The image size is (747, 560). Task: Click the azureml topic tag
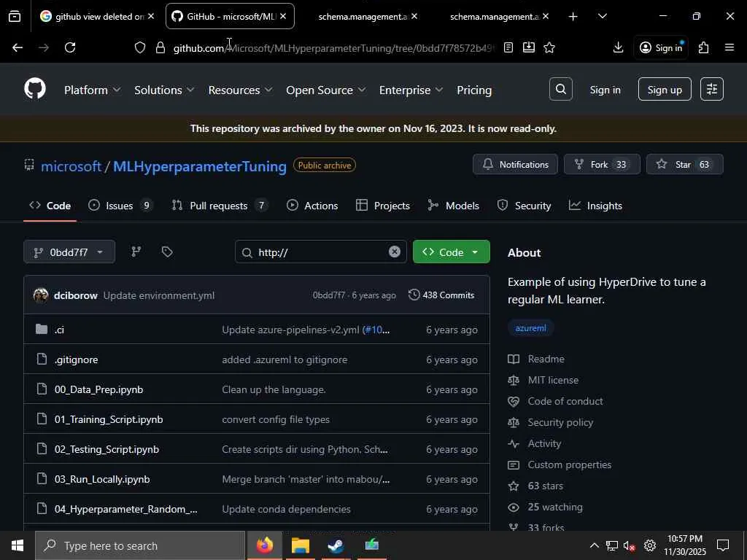530,328
